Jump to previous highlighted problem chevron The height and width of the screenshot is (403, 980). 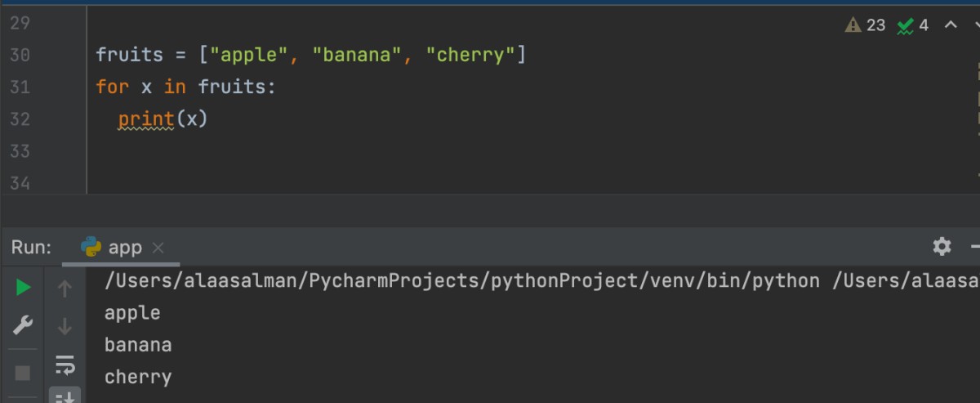[951, 25]
